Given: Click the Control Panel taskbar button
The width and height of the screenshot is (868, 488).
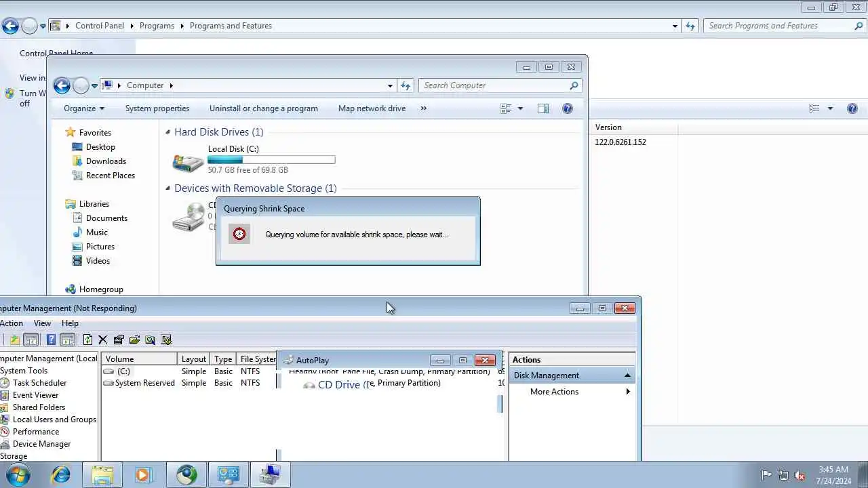Looking at the screenshot, I should pos(229,474).
